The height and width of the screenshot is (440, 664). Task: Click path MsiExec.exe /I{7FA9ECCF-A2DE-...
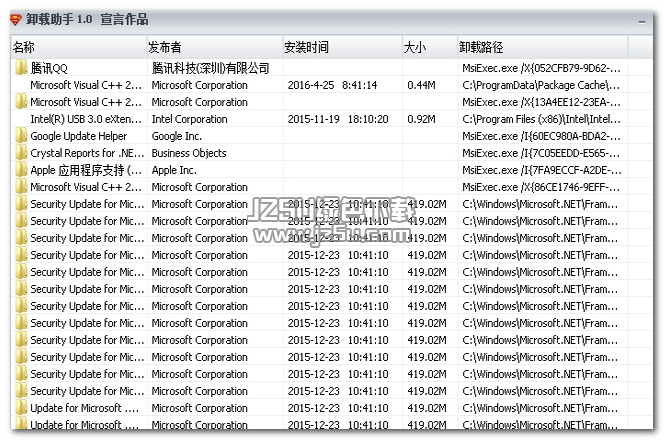click(x=542, y=170)
